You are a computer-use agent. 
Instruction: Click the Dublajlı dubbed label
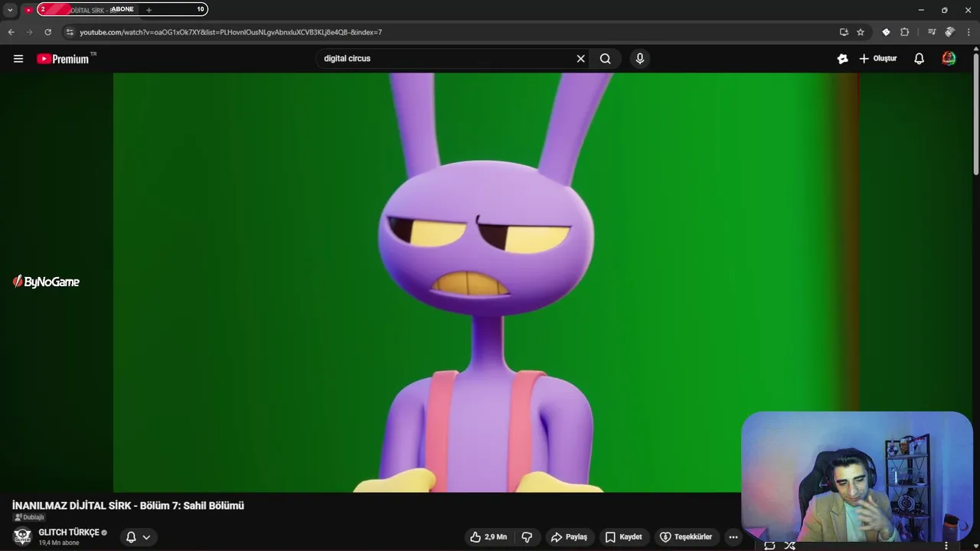point(29,517)
